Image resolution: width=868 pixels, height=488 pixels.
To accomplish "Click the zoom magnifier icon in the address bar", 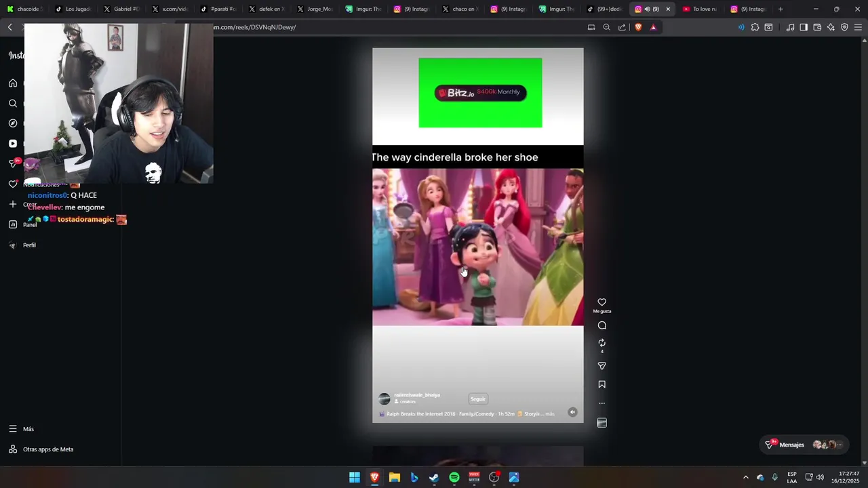I will [607, 27].
